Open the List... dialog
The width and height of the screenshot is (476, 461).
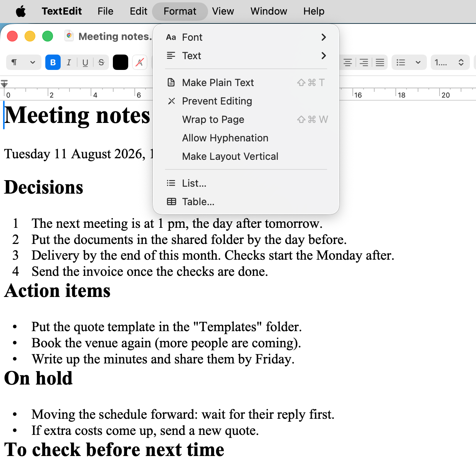pyautogui.click(x=246, y=183)
